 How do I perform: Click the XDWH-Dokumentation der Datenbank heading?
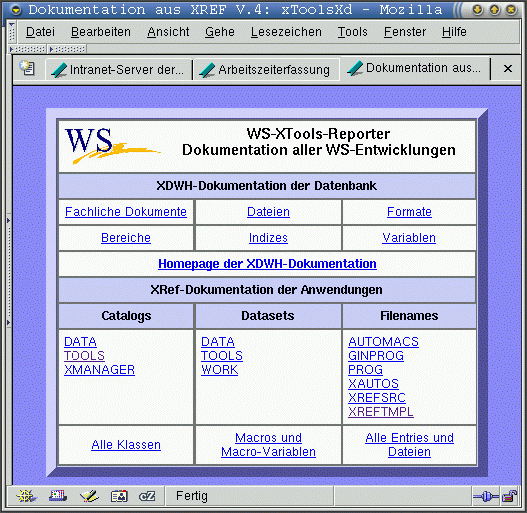coord(267,186)
